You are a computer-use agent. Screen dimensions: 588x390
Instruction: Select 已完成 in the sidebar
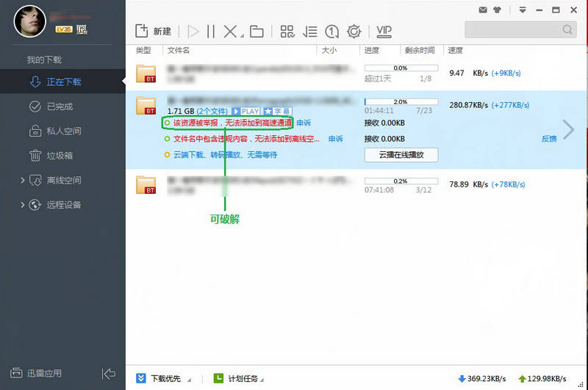(59, 106)
